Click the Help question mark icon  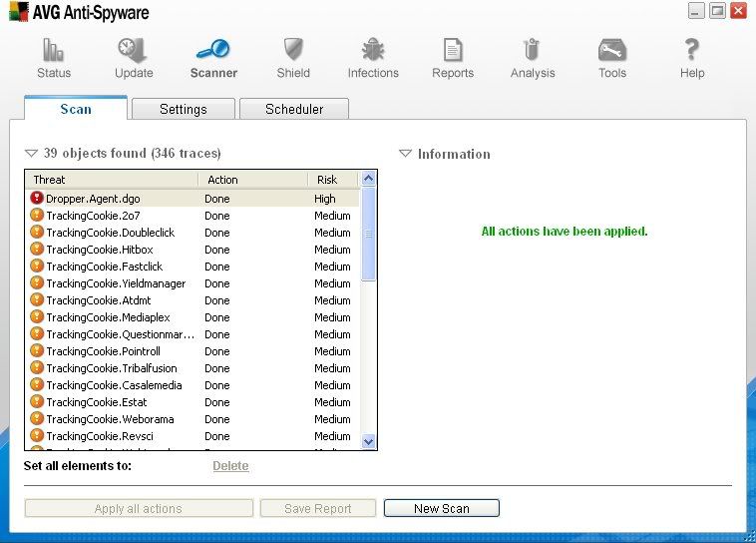692,51
